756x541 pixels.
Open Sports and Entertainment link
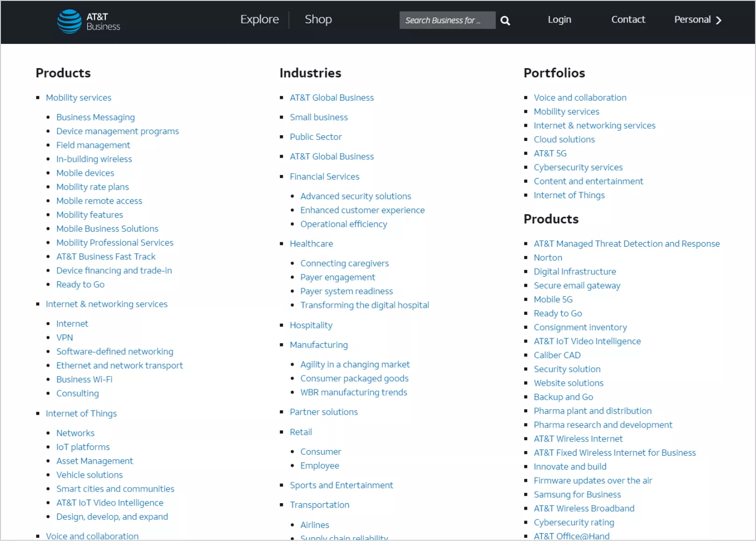click(342, 486)
